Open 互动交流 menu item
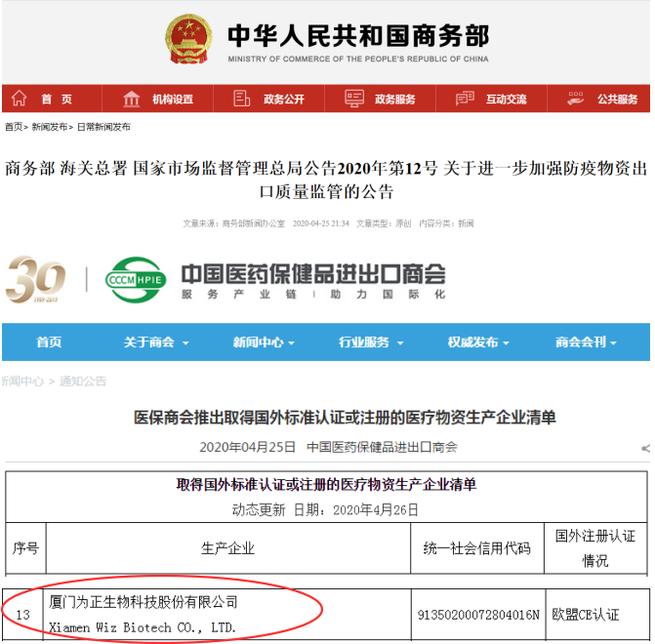Screen dimensions: 655x644 coord(507,99)
